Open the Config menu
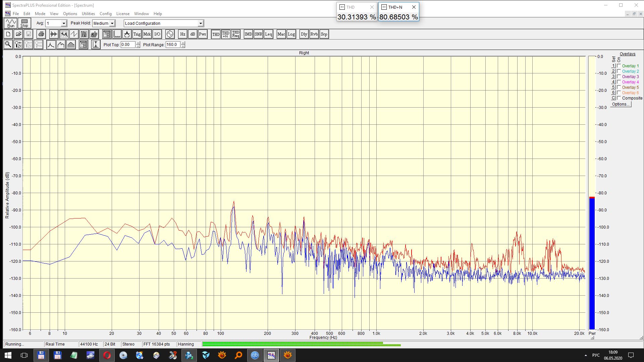Viewport: 644px width, 362px height. (105, 14)
